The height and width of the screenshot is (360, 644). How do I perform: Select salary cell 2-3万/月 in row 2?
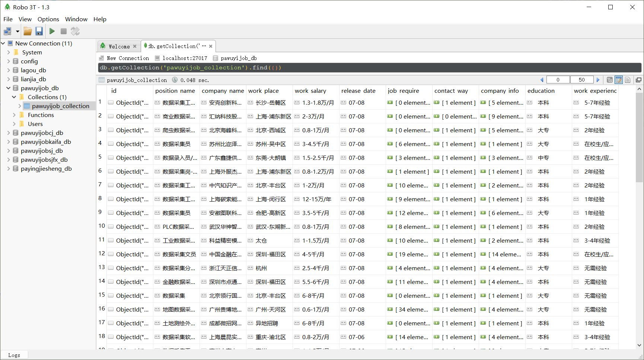316,116
